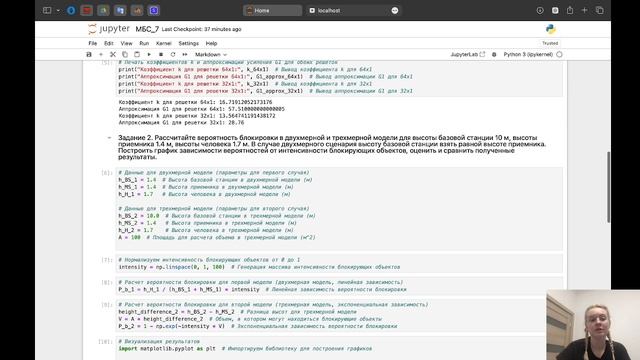640x360 pixels.
Task: Paste cell from clipboard
Action: [137, 54]
